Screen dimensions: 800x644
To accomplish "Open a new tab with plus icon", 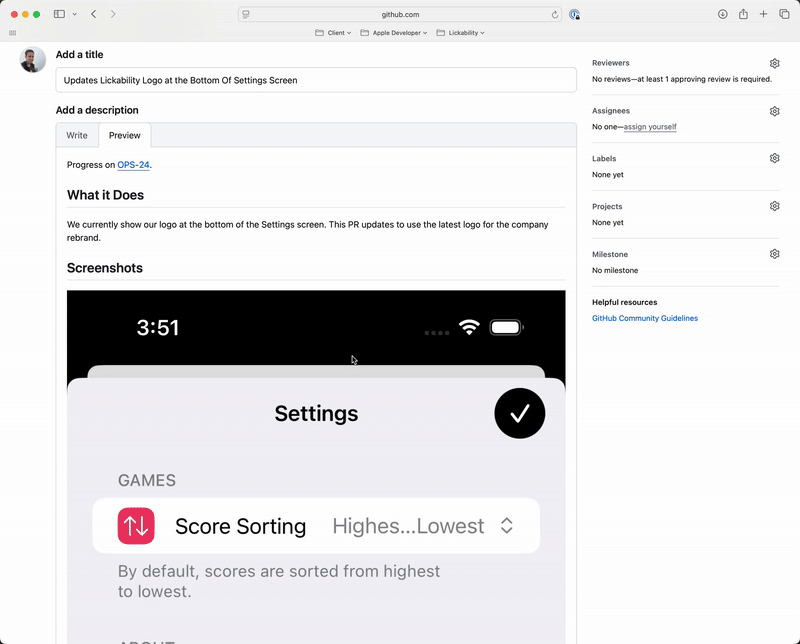I will point(763,14).
